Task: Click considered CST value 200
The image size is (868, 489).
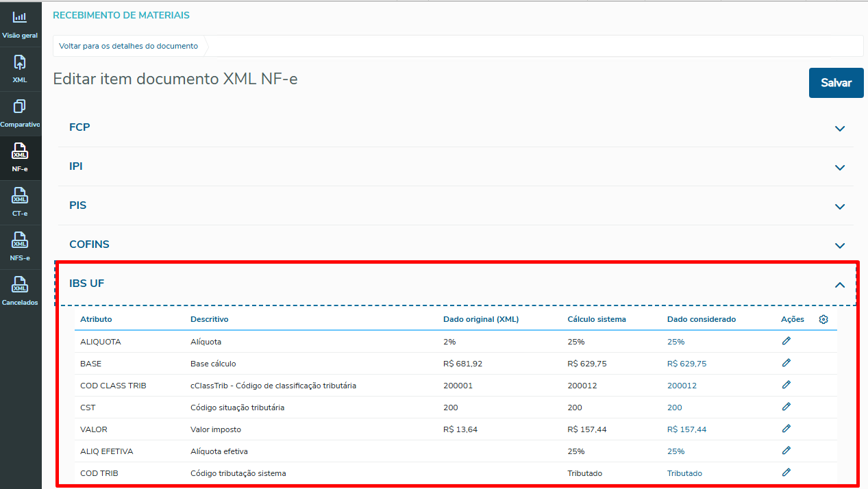Action: 675,407
